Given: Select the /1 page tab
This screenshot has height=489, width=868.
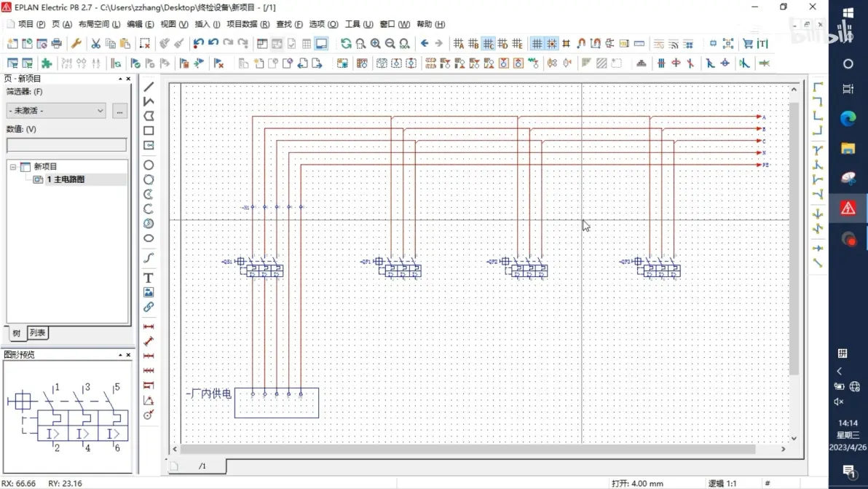Looking at the screenshot, I should tap(202, 466).
